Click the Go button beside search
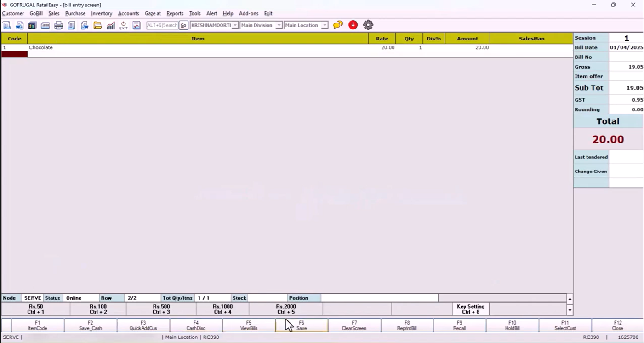The height and width of the screenshot is (343, 644). click(x=183, y=25)
